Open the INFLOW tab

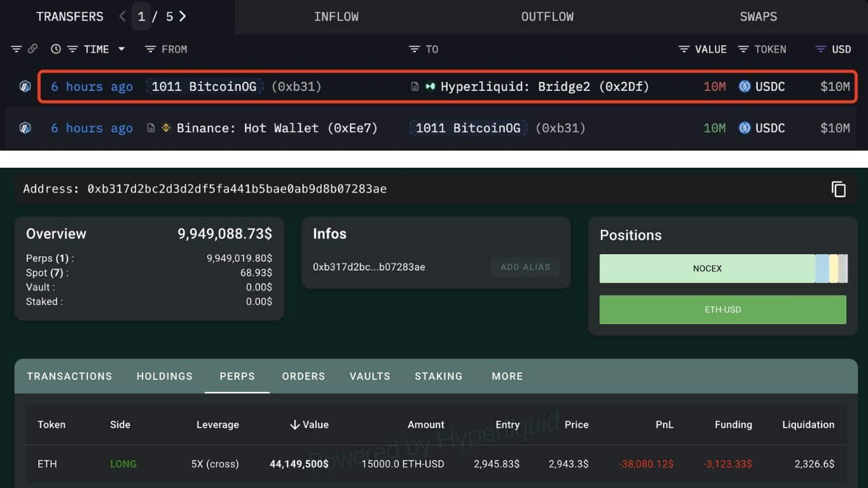[336, 17]
